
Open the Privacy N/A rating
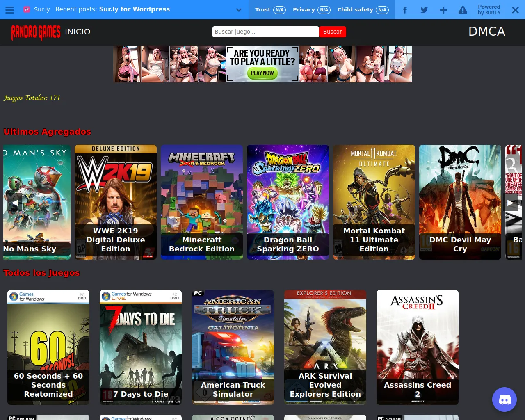(x=311, y=9)
